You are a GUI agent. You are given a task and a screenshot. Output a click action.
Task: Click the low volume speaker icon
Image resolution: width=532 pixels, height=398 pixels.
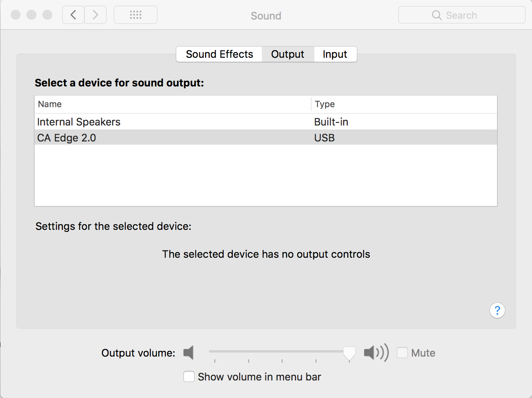(189, 353)
